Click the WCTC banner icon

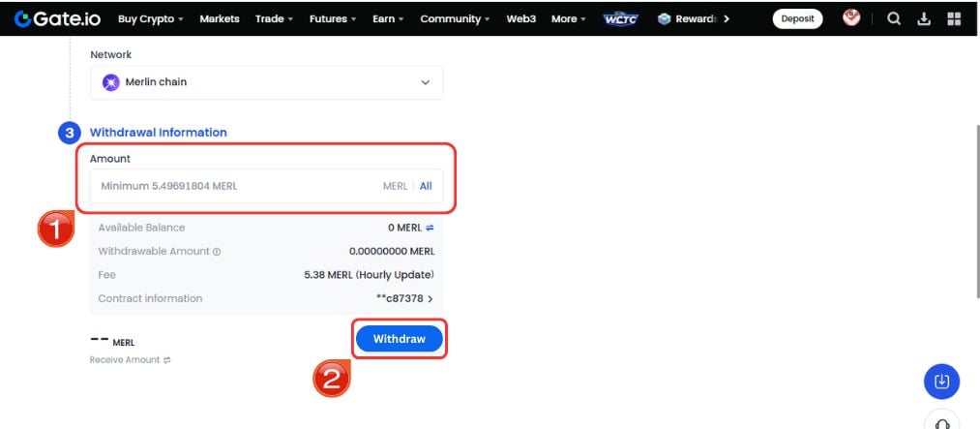pyautogui.click(x=621, y=18)
